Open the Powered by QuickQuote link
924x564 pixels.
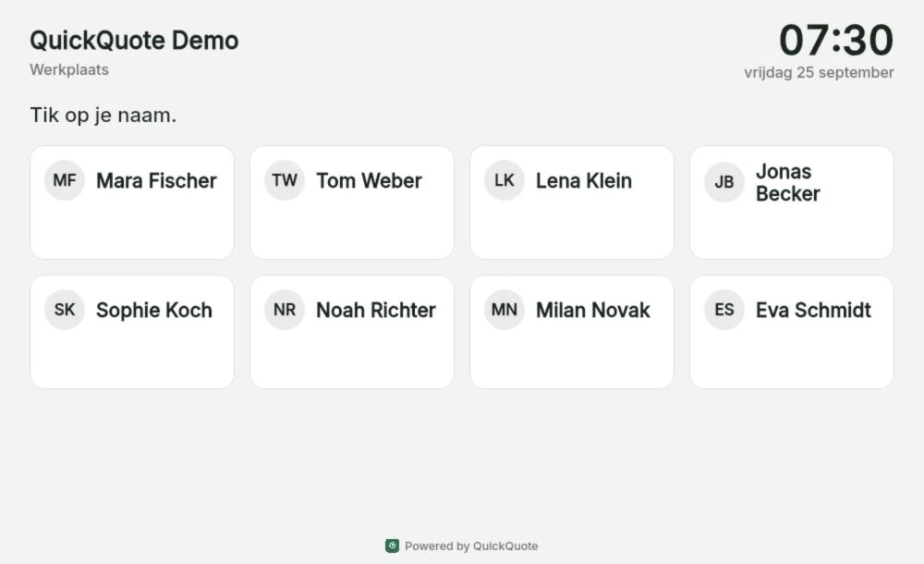[x=462, y=546]
